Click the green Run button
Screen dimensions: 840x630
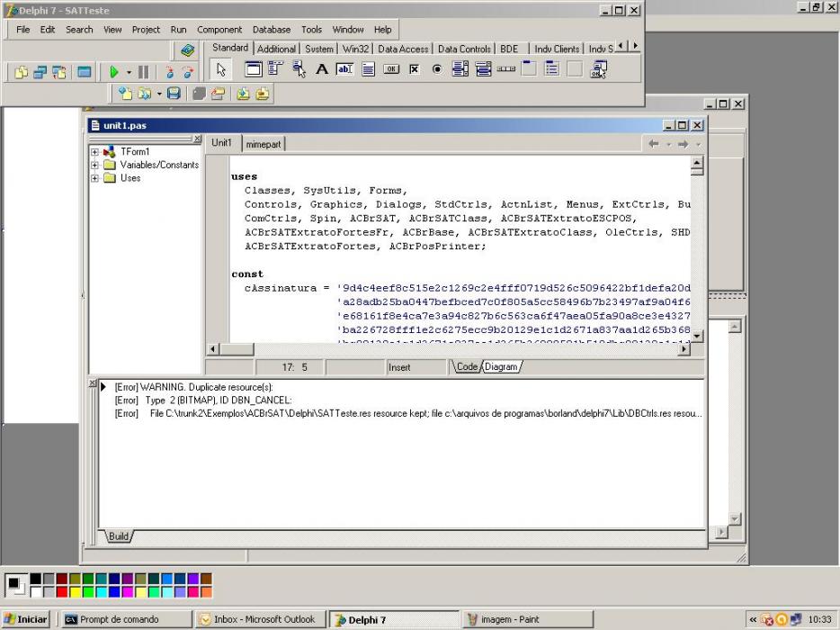113,72
